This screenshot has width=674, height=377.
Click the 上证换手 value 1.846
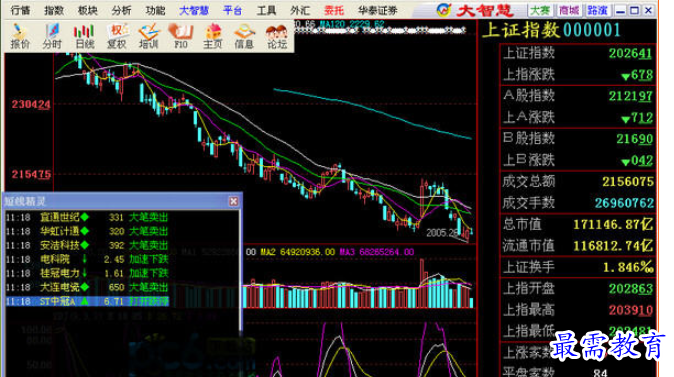[x=628, y=267]
